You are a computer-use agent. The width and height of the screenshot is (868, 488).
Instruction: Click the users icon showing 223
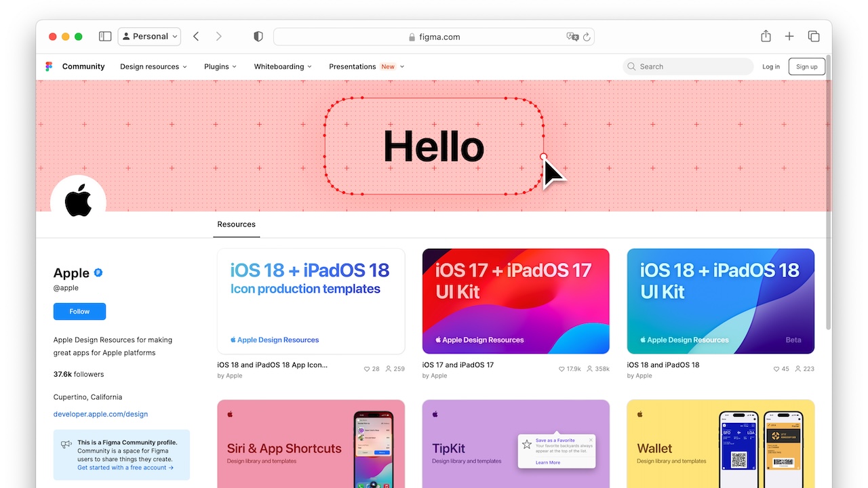tap(797, 369)
